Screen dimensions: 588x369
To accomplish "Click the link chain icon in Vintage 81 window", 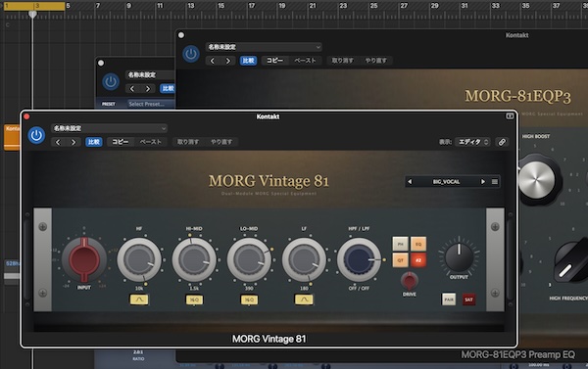I will coord(502,142).
